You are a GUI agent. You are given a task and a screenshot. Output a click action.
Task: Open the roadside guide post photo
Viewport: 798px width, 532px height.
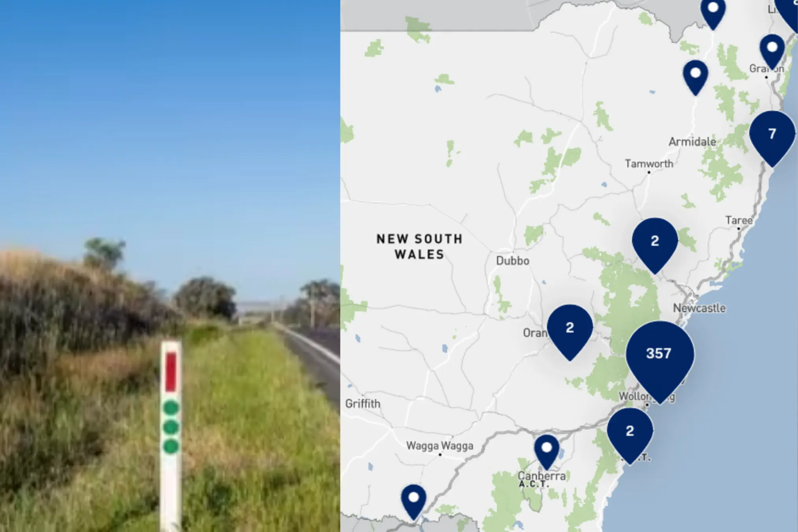(170, 266)
